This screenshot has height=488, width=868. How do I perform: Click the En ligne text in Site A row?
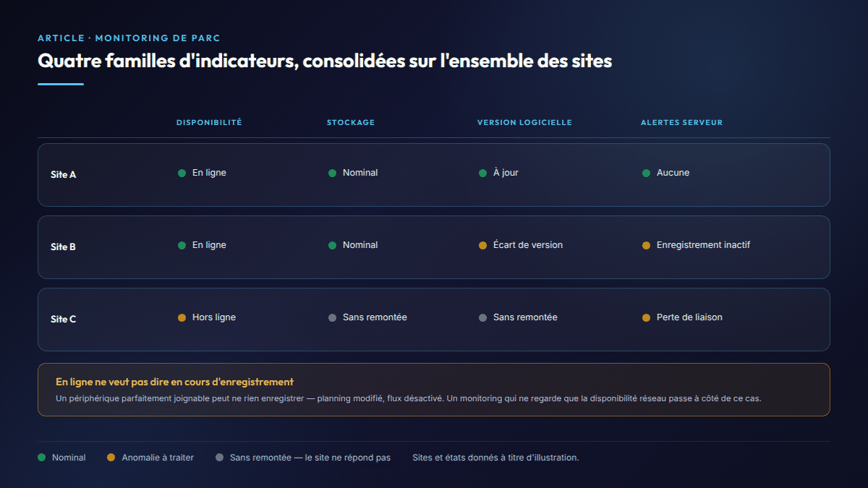tap(209, 173)
